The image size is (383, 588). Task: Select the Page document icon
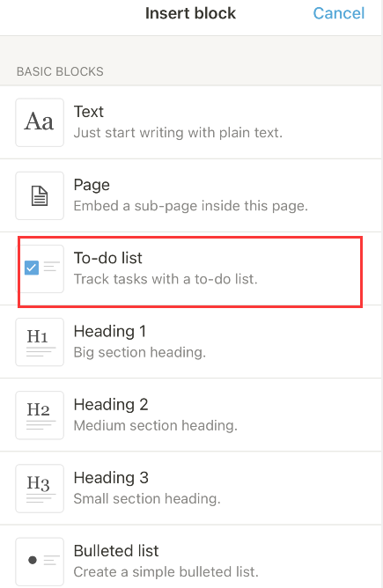(40, 195)
